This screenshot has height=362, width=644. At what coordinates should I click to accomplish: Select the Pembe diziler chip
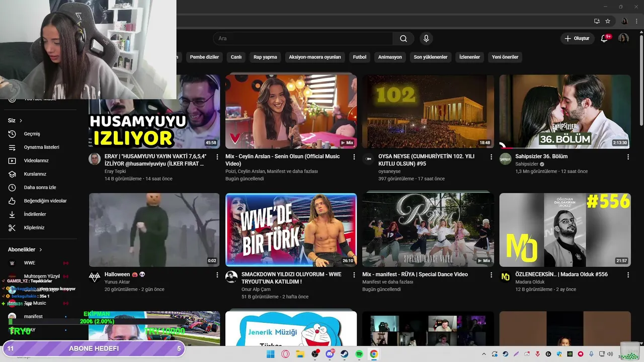(204, 57)
